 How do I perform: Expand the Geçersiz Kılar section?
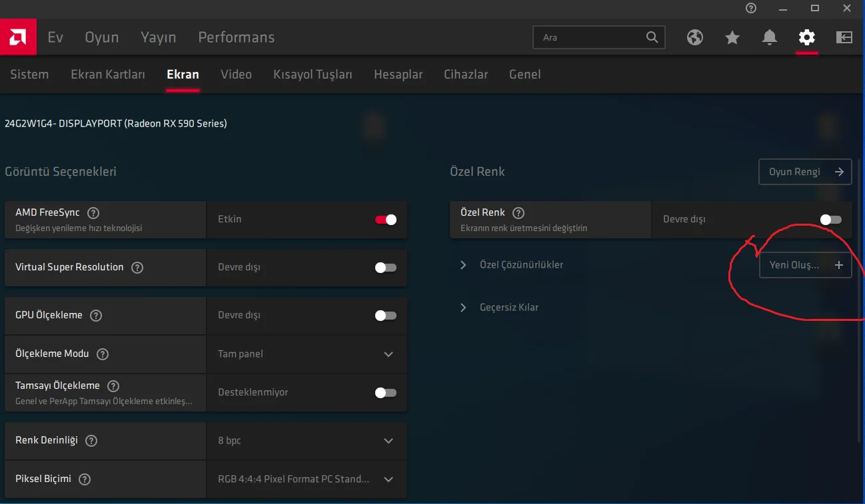point(463,308)
